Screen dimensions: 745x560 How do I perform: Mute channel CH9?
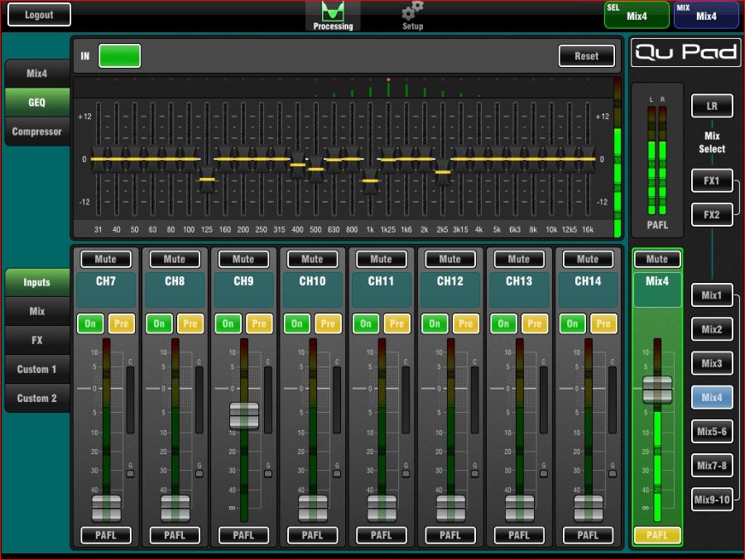pyautogui.click(x=243, y=259)
